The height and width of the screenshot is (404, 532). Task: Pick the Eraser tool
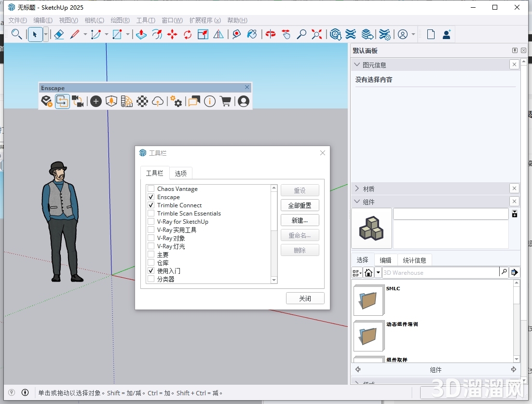pyautogui.click(x=59, y=34)
